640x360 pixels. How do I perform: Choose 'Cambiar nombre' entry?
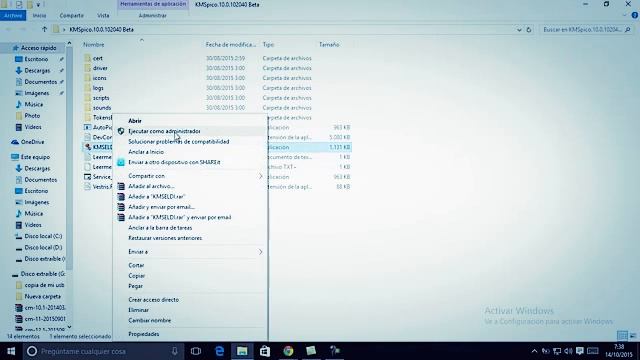(x=149, y=320)
